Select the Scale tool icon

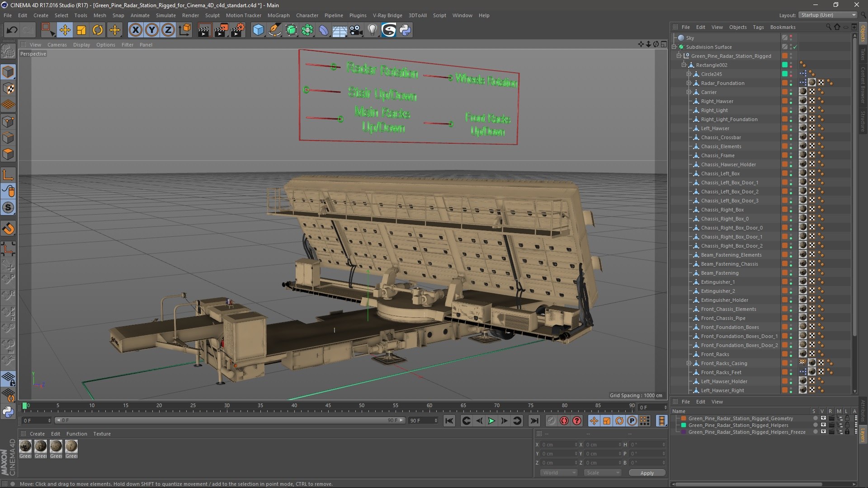(x=81, y=30)
